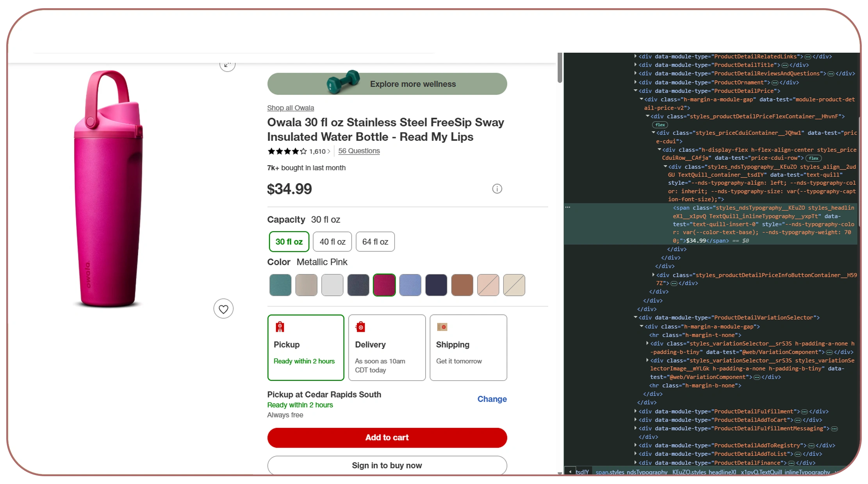Click the product title heading

pyautogui.click(x=385, y=130)
